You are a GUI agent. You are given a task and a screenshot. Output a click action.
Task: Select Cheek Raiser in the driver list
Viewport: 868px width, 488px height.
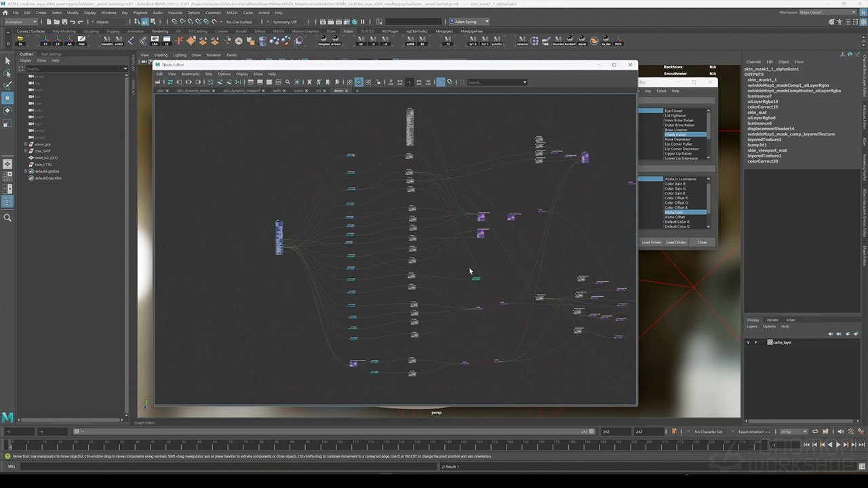click(x=675, y=134)
